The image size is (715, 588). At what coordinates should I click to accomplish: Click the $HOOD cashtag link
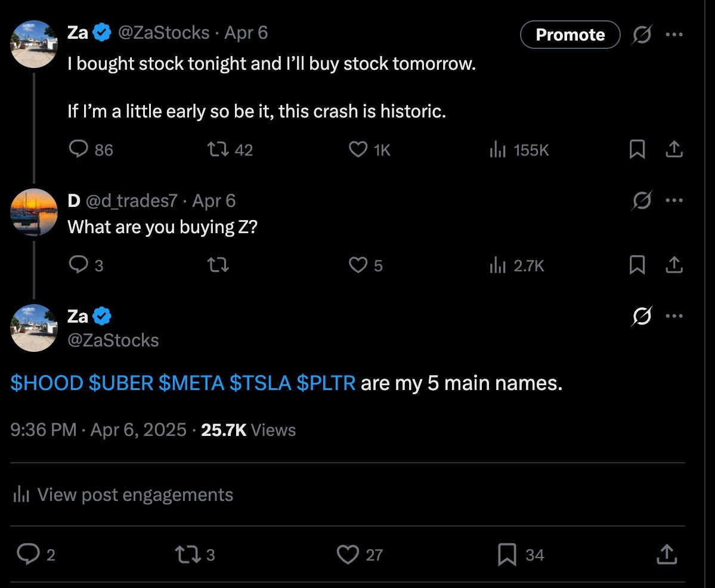[x=47, y=383]
